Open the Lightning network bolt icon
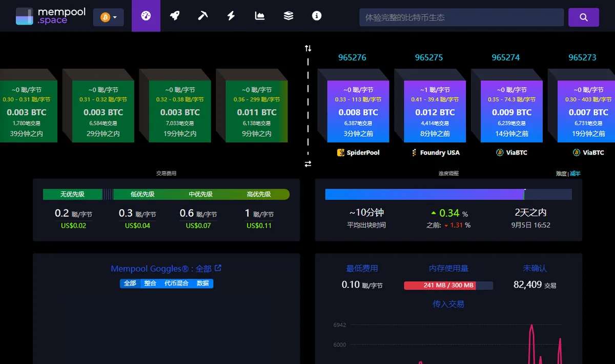The height and width of the screenshot is (364, 615). coord(231,16)
